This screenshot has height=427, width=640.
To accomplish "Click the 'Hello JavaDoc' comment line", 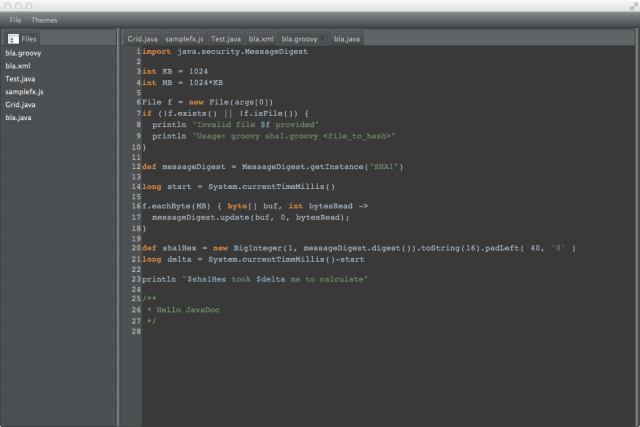I will pyautogui.click(x=180, y=310).
